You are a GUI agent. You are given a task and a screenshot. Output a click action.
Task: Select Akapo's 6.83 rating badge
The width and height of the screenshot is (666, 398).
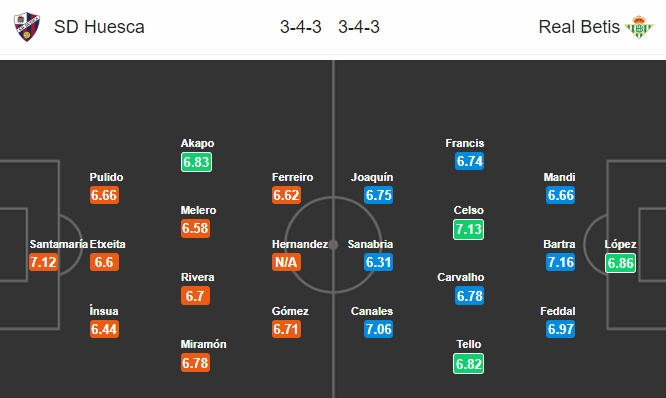[x=196, y=162]
